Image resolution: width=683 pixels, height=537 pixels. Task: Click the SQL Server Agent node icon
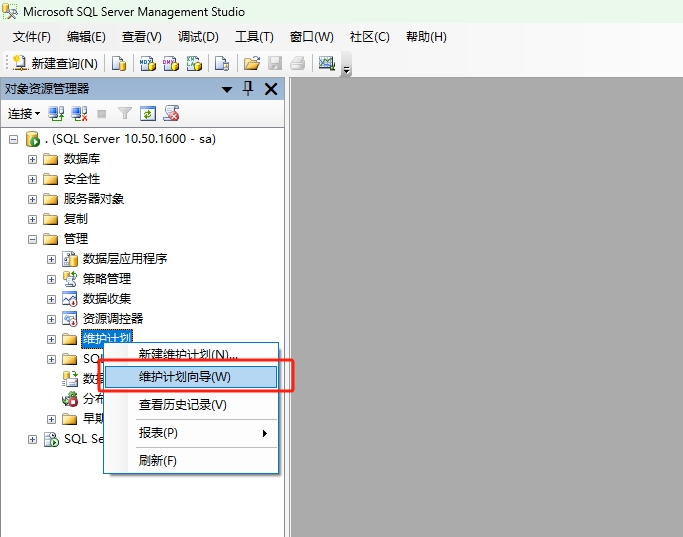click(51, 439)
